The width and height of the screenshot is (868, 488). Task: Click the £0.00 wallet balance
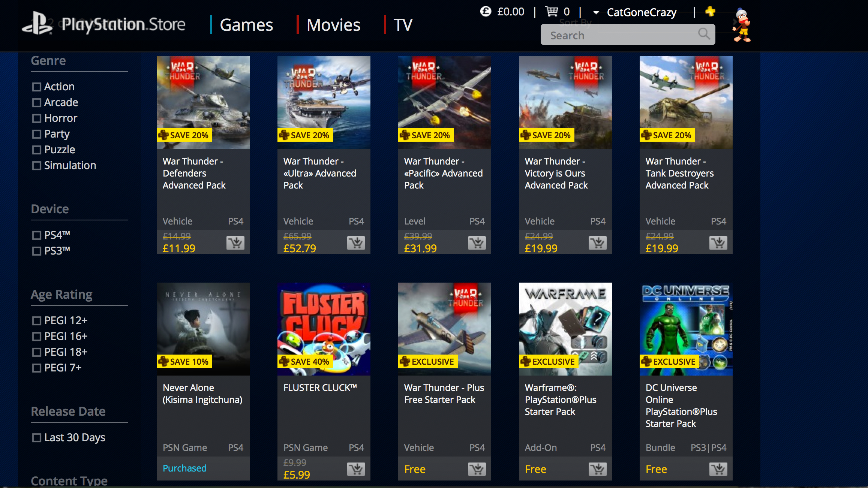511,12
